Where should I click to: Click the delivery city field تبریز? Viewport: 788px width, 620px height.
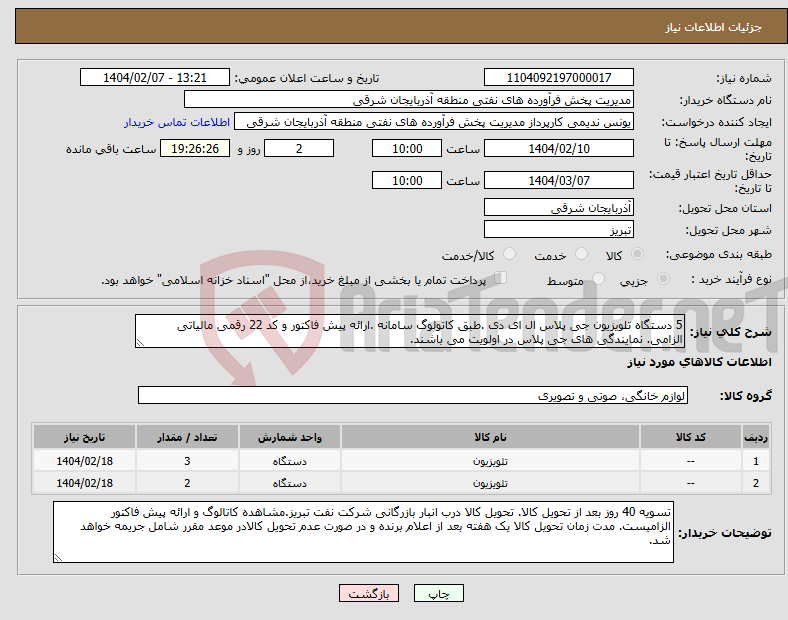(x=558, y=229)
